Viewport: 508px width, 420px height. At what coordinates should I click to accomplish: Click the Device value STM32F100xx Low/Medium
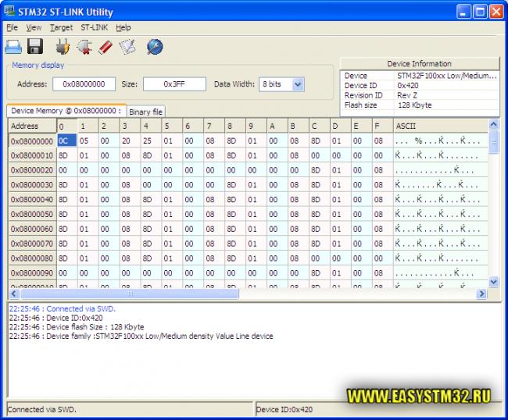pyautogui.click(x=446, y=76)
